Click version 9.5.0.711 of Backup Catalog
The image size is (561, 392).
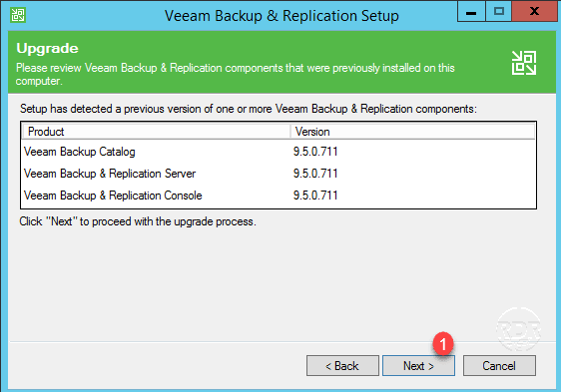[x=315, y=152]
